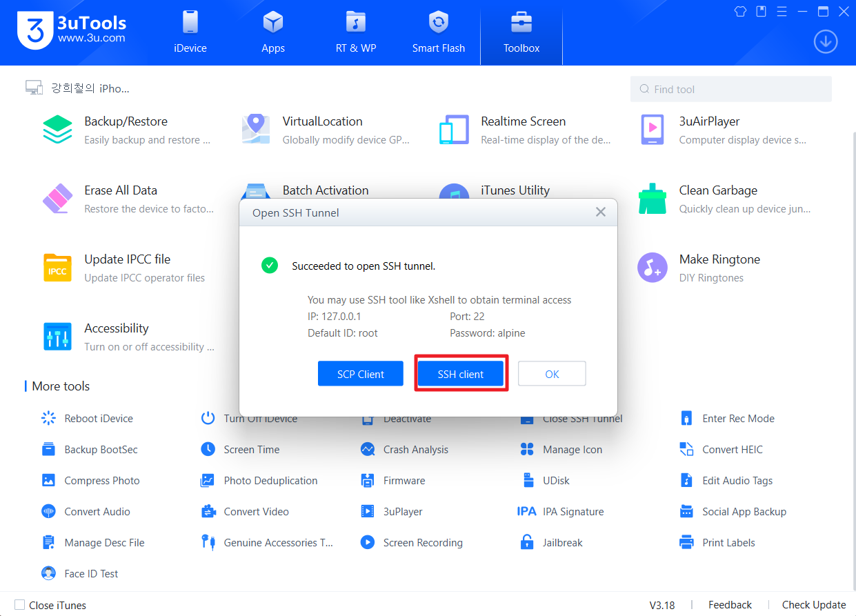Image resolution: width=856 pixels, height=616 pixels.
Task: Go to the Smart Flash tab
Action: pos(439,32)
